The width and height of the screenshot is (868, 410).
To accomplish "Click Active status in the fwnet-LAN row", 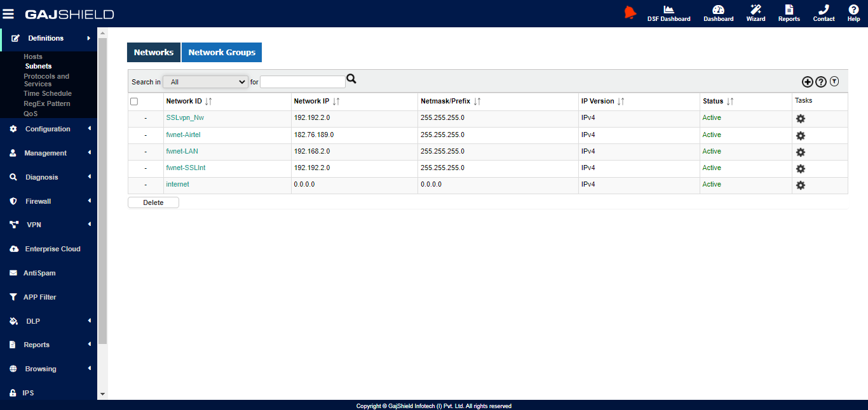I will (712, 151).
